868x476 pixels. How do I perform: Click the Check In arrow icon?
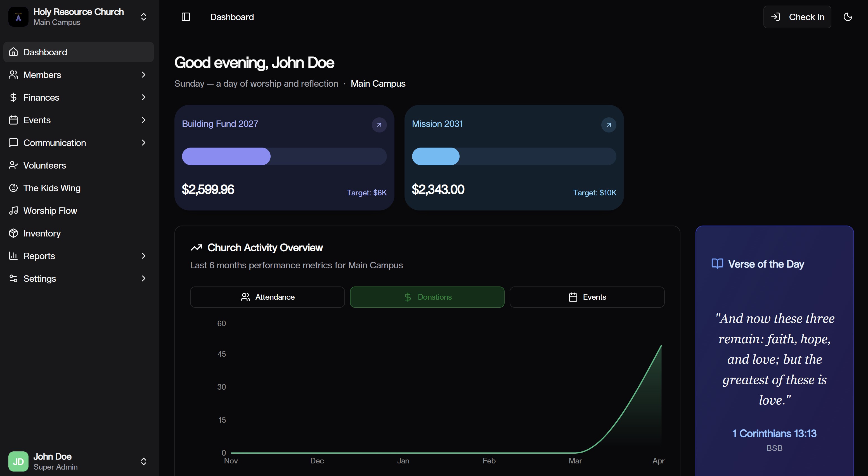click(775, 17)
